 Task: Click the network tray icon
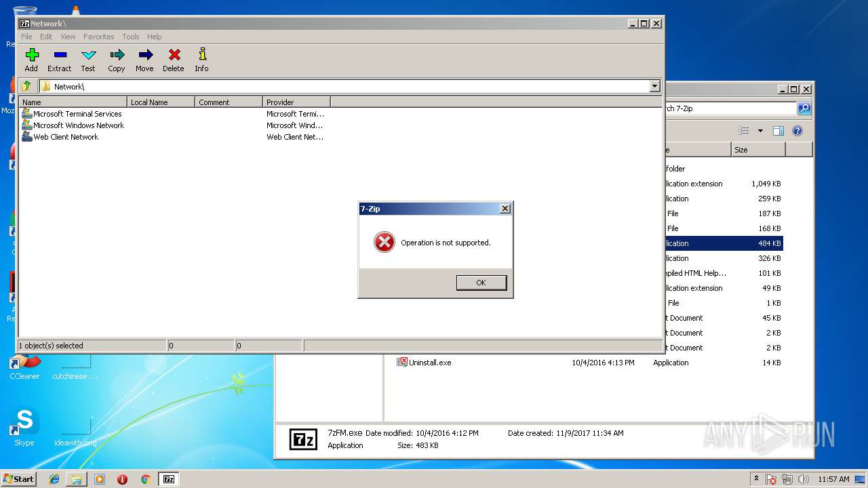point(787,479)
